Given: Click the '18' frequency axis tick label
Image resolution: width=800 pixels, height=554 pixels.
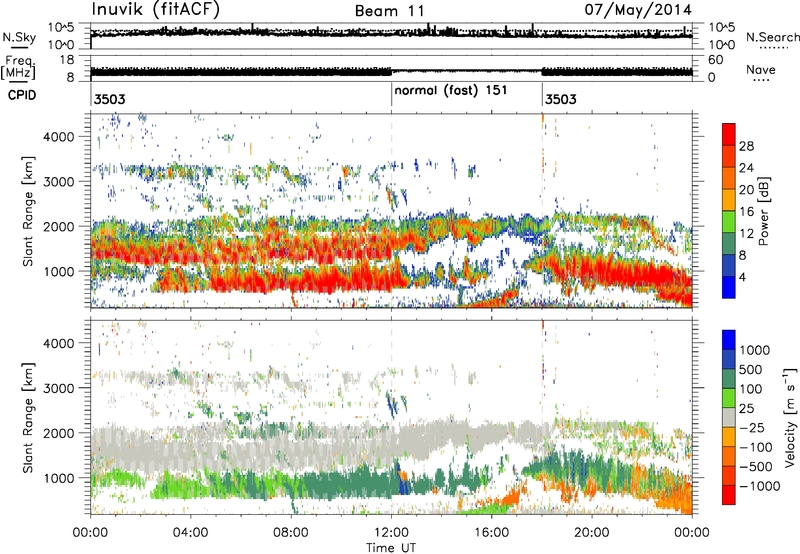Looking at the screenshot, I should pos(67,60).
